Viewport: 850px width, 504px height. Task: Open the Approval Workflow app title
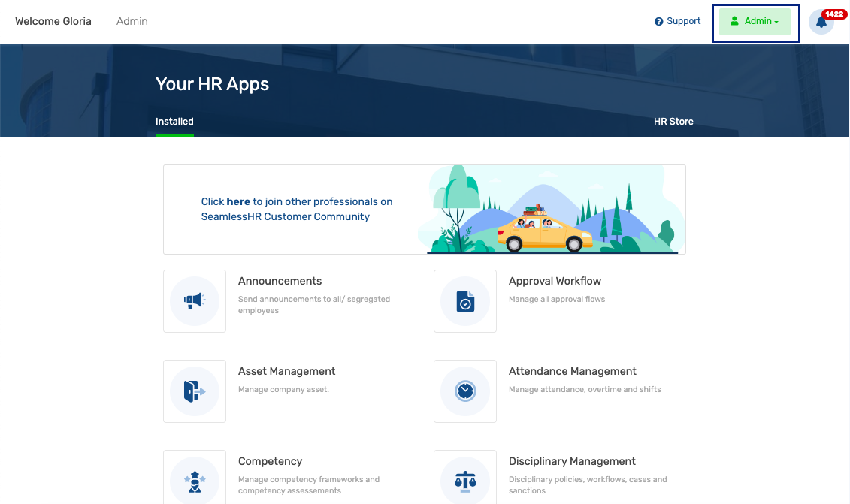(x=555, y=281)
